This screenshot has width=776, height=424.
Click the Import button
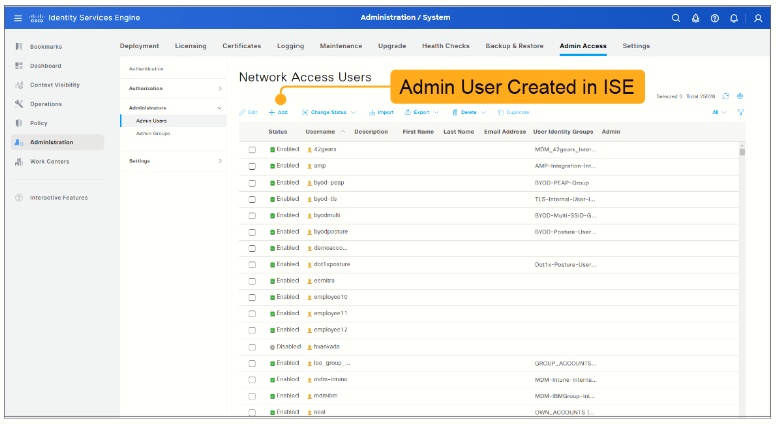(381, 112)
